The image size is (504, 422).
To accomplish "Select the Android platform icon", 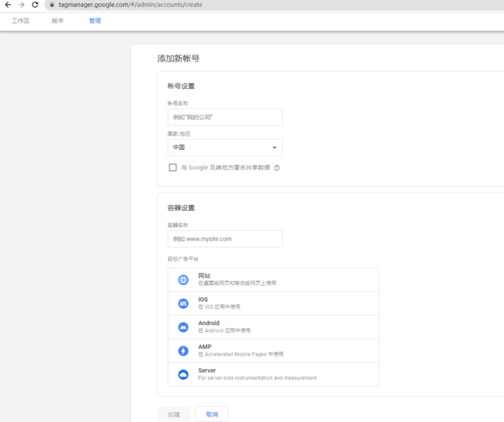I will 183,327.
